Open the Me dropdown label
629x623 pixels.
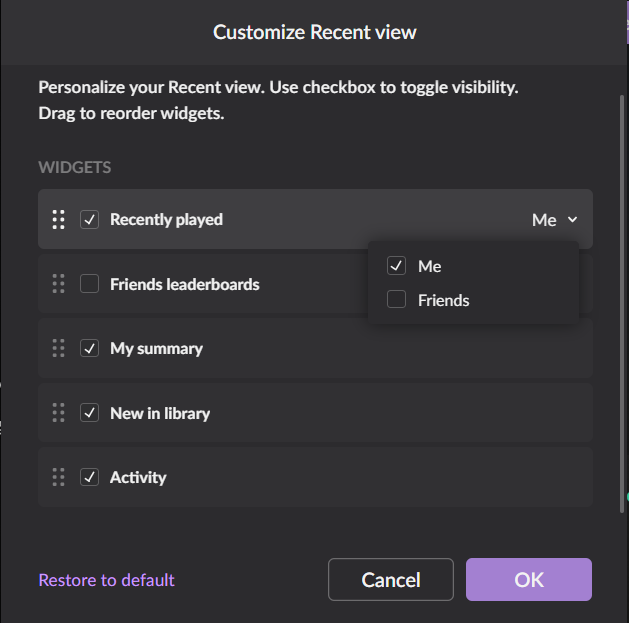[x=544, y=220]
